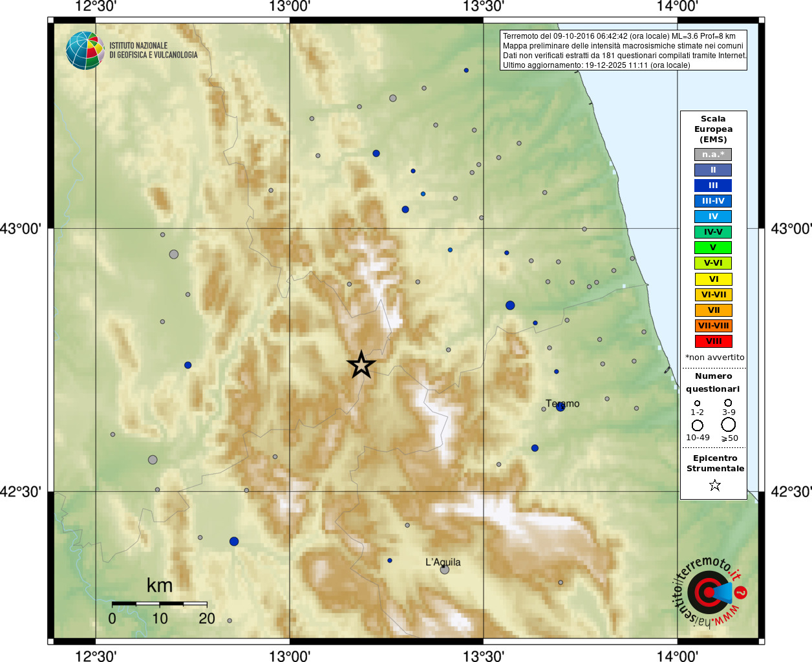Click the VII-VIII intensity legend swatch
The height and width of the screenshot is (662, 812).
click(x=713, y=326)
